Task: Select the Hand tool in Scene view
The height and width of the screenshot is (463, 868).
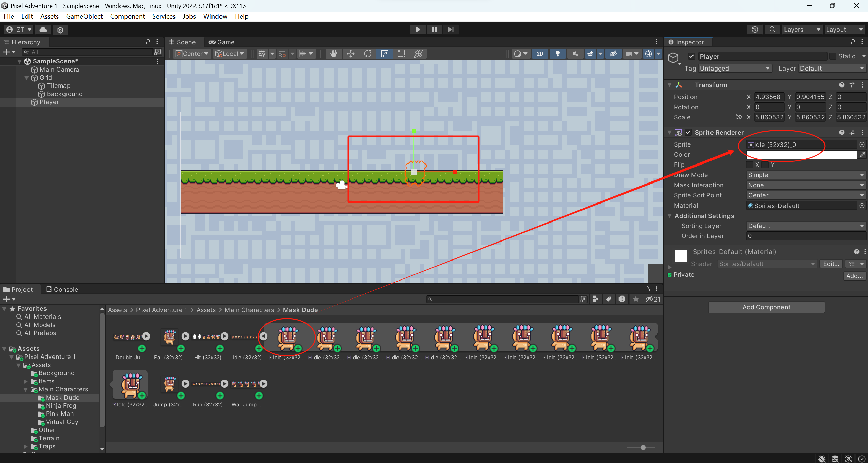Action: pyautogui.click(x=333, y=53)
